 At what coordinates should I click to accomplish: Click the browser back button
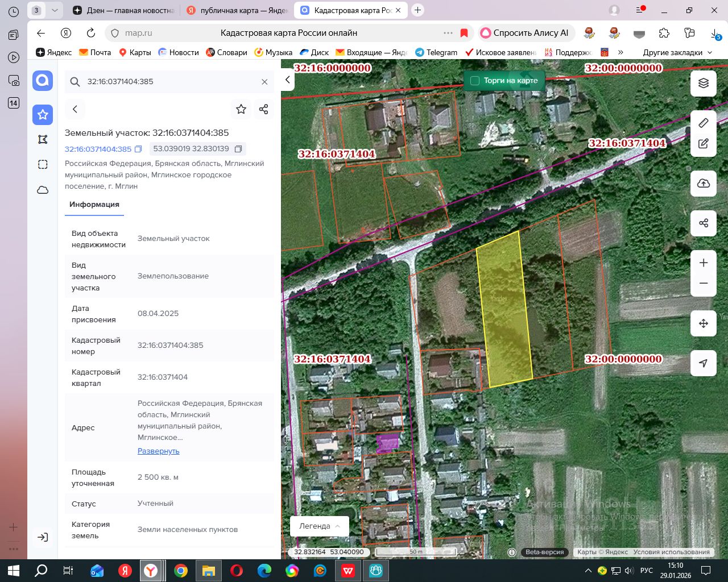pyautogui.click(x=41, y=33)
